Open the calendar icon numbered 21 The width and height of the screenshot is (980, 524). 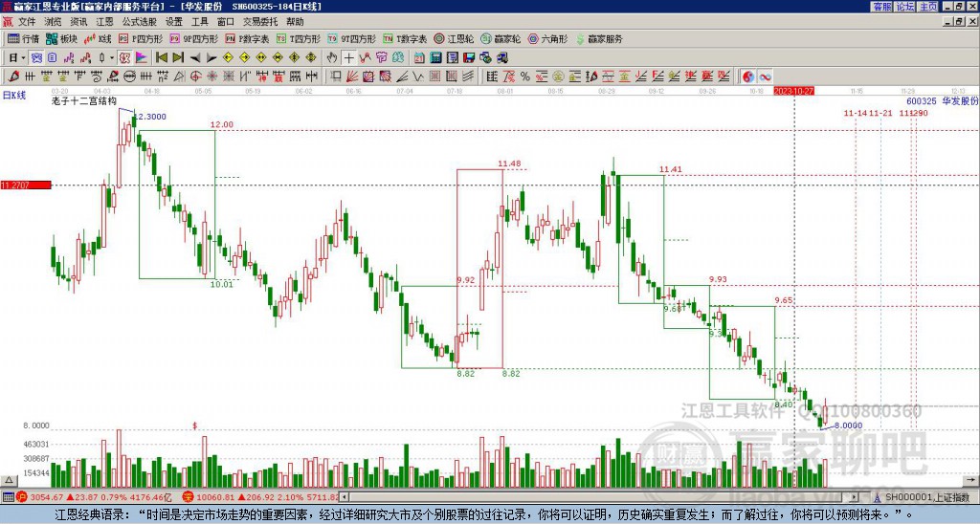(x=419, y=58)
